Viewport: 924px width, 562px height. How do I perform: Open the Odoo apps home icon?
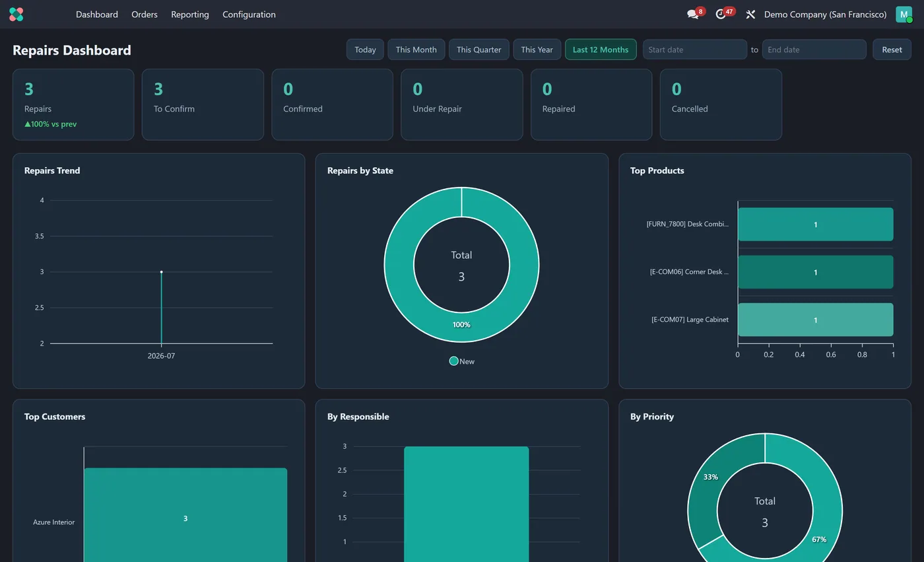[x=16, y=15]
